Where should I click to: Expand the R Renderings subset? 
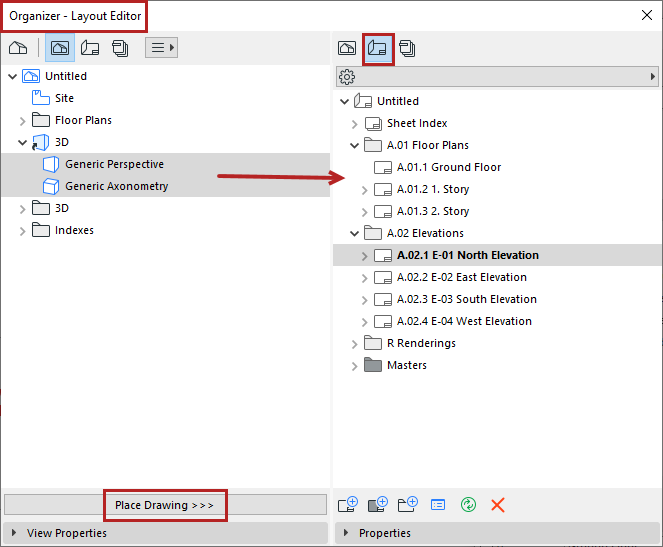[354, 344]
